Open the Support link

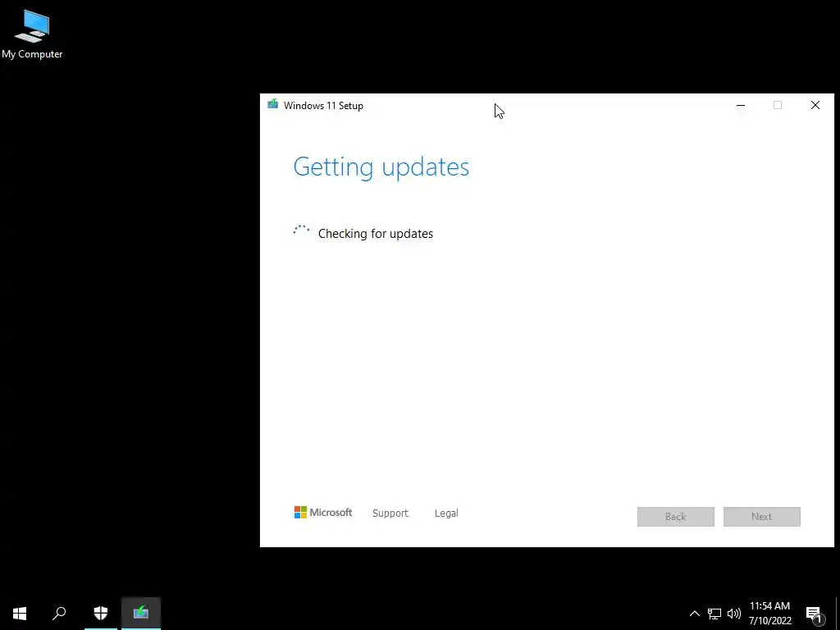(390, 514)
